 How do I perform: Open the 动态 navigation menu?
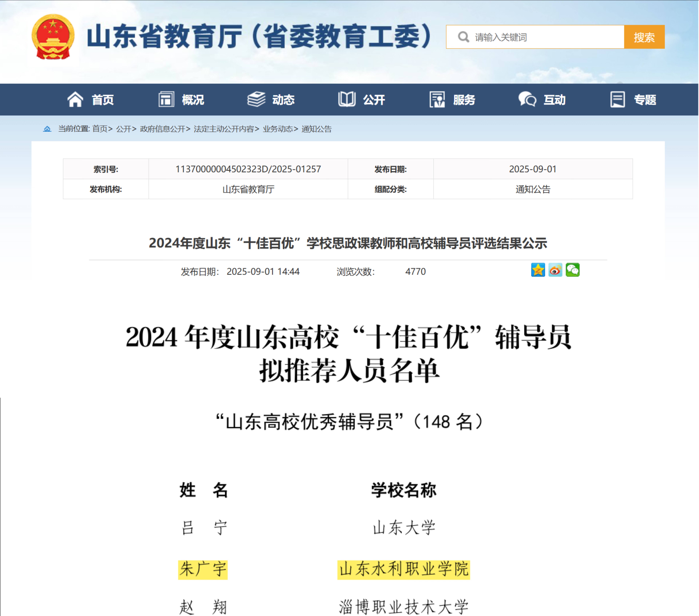(284, 100)
